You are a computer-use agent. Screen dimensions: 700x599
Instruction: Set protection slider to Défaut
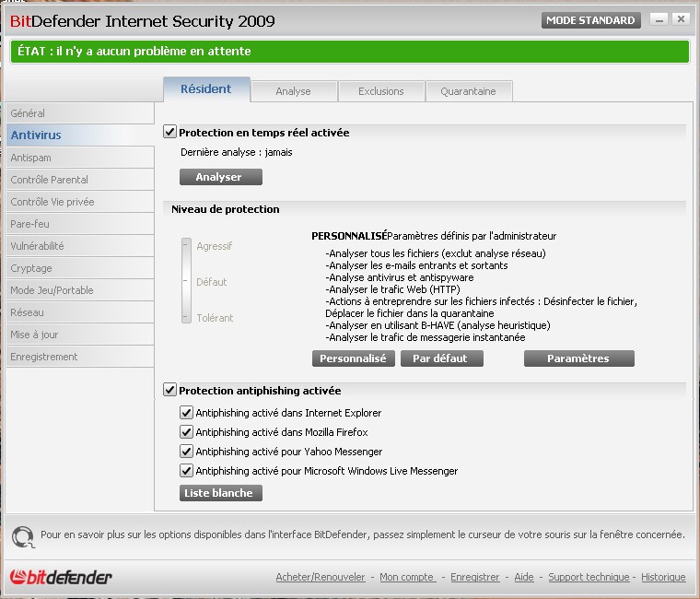[x=186, y=281]
